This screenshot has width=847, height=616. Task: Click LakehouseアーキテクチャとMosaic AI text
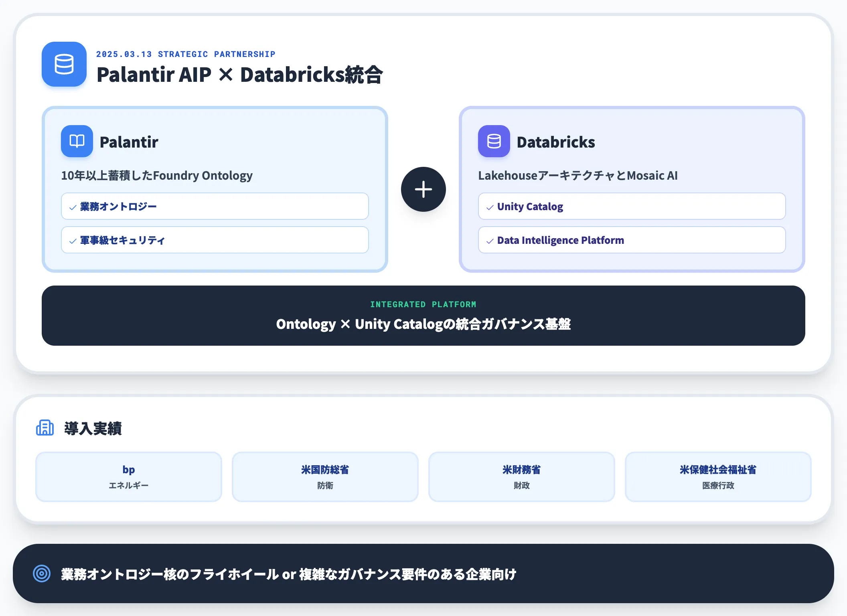click(x=578, y=176)
